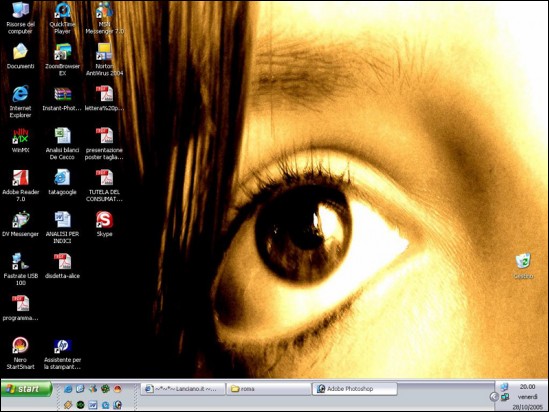Click the WinMX desktop icon
The image size is (549, 412).
(20, 140)
